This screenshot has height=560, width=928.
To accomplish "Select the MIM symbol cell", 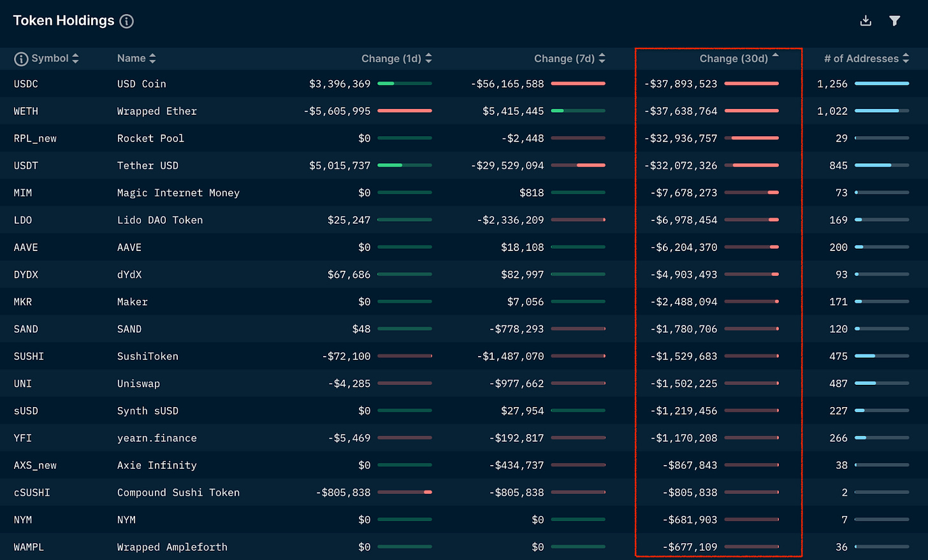I will pos(23,193).
